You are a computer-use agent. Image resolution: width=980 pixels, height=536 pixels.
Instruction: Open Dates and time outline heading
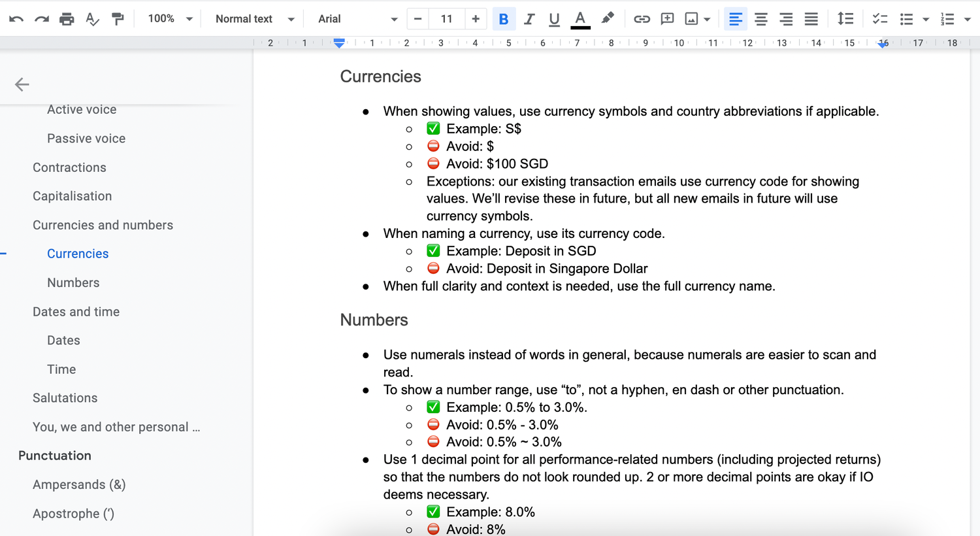pos(76,312)
